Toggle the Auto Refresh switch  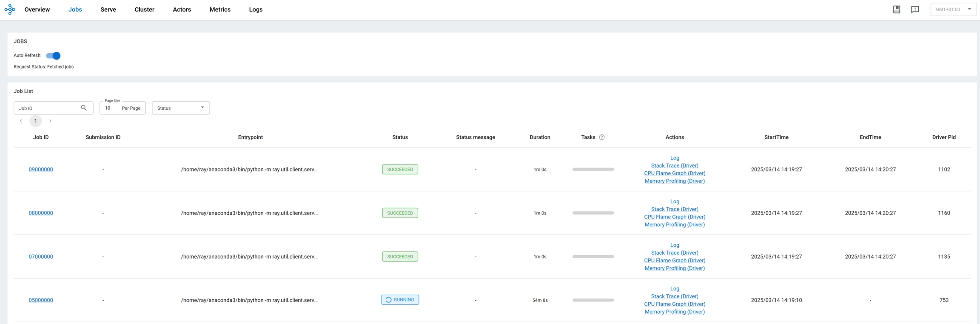pos(54,56)
